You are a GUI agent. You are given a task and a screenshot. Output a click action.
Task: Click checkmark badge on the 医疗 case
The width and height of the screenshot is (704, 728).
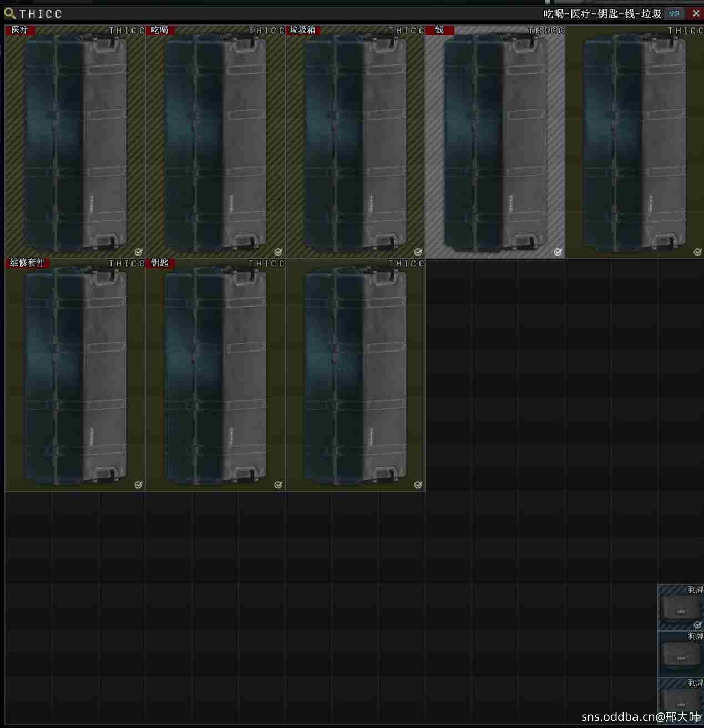tap(139, 252)
